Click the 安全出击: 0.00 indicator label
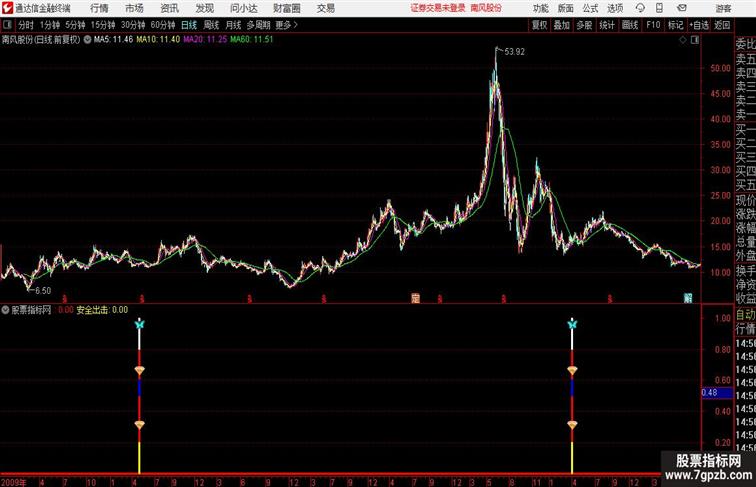 (102, 310)
